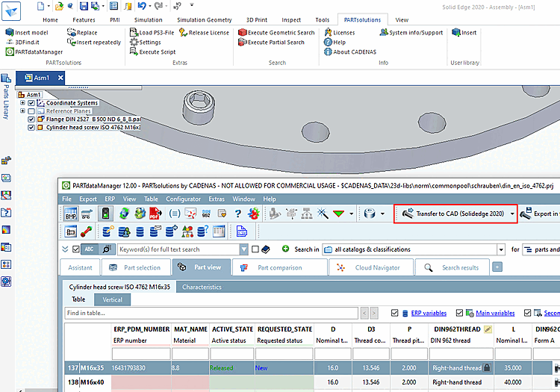Click the Insert model icon

[x=9, y=33]
